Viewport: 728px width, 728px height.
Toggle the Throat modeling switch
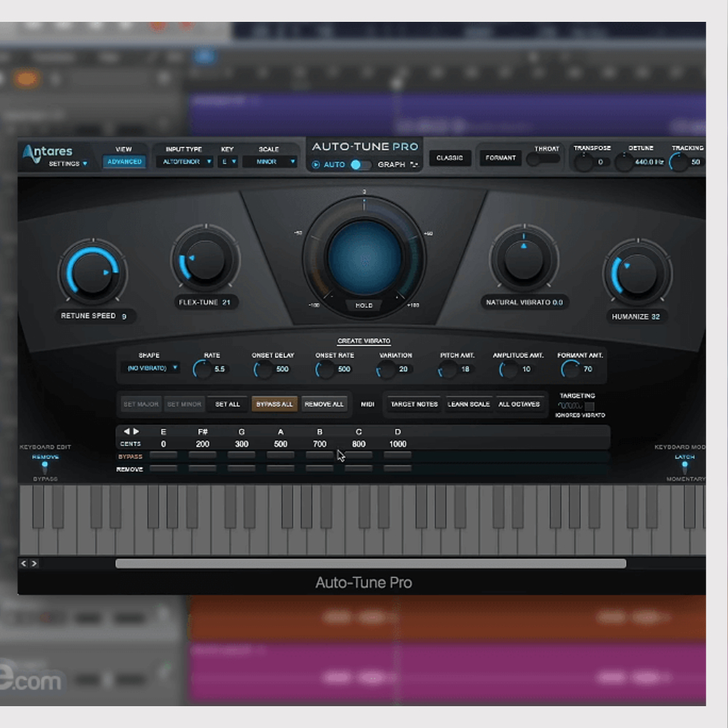[x=544, y=159]
